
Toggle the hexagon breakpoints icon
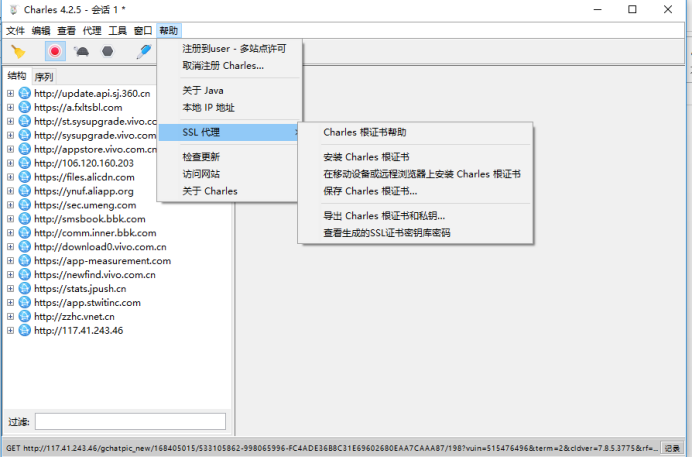pyautogui.click(x=107, y=52)
